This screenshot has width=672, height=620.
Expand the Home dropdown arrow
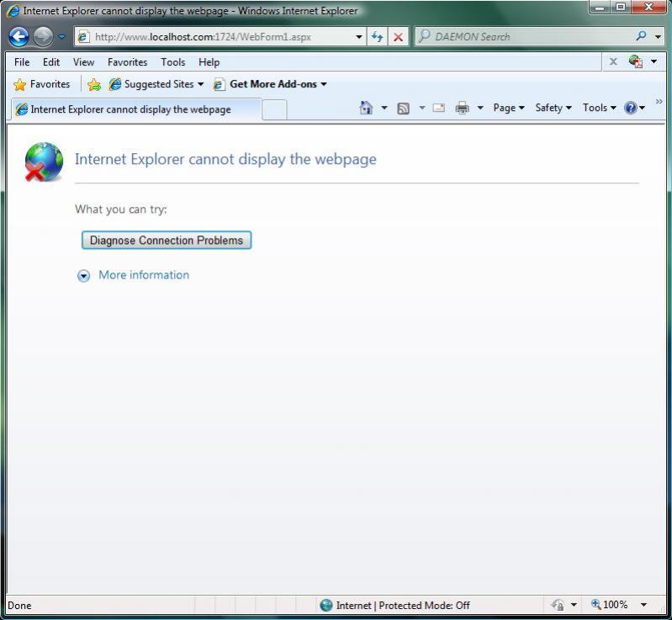384,108
